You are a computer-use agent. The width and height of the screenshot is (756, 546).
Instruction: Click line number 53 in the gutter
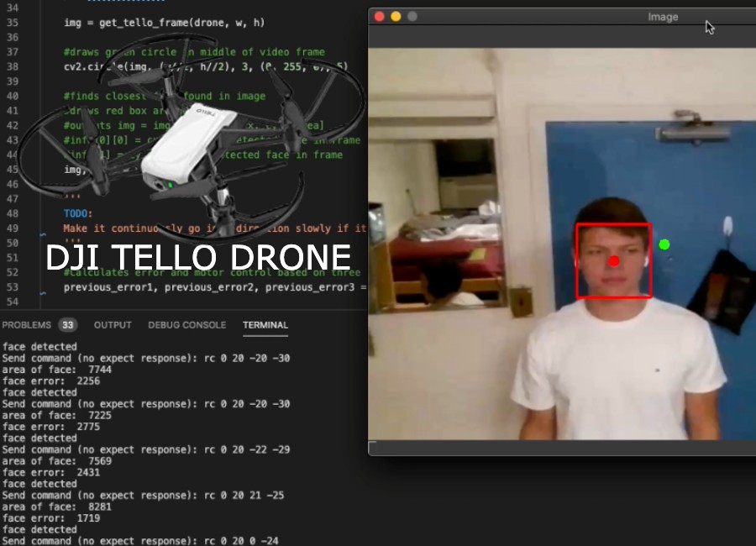click(13, 287)
